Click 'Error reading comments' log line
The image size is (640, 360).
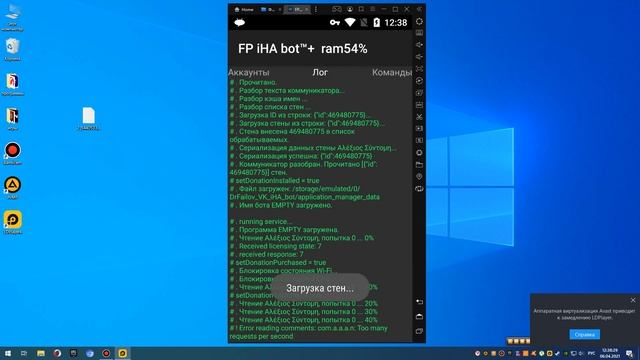309,332
